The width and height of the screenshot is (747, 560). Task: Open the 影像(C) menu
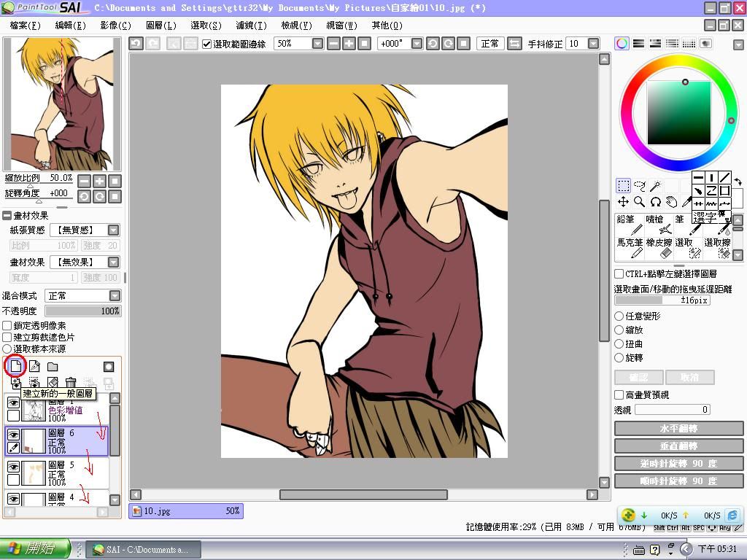pos(116,26)
